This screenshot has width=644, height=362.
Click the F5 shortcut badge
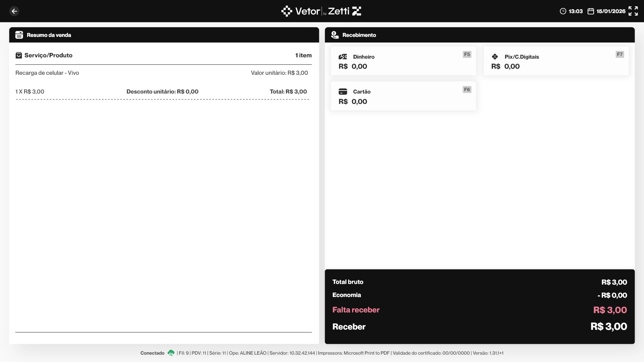(467, 54)
